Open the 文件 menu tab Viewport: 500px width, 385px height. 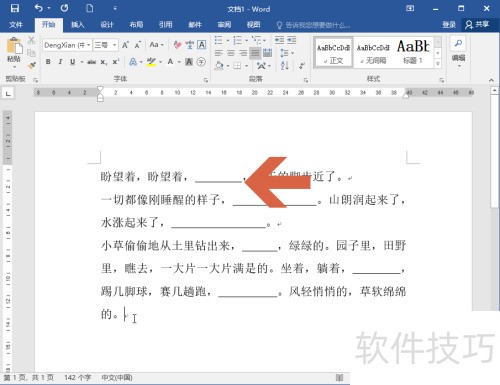click(x=16, y=24)
